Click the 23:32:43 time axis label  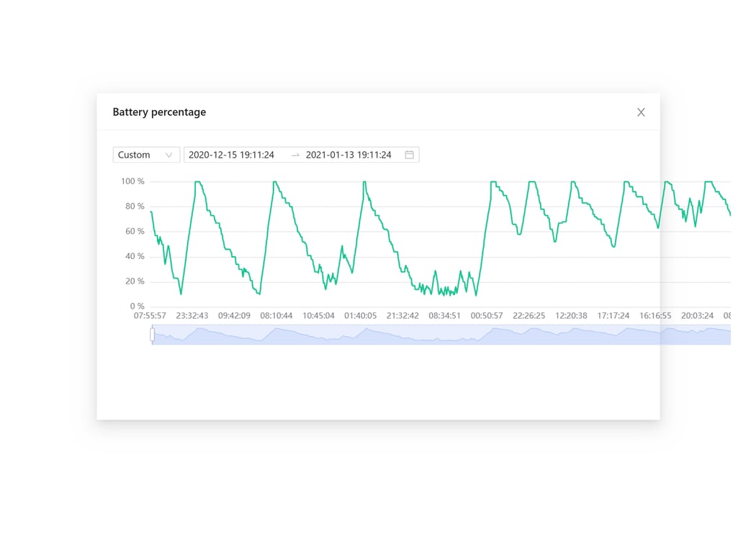(192, 316)
